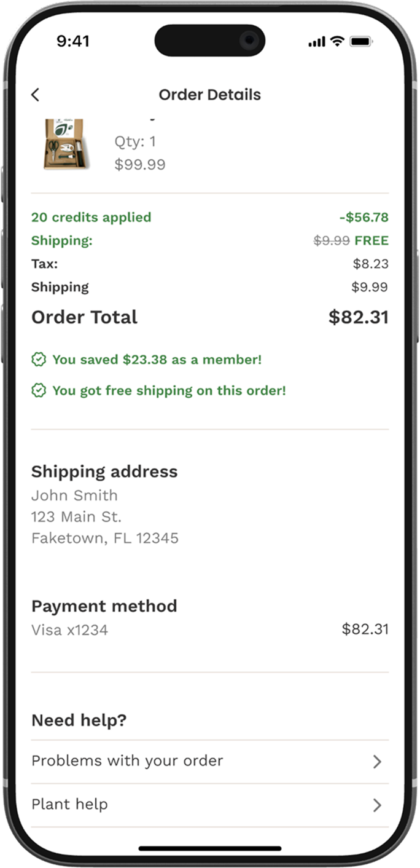Tap the 9:41 clock in status bar
Image resolution: width=420 pixels, height=868 pixels.
tap(72, 41)
